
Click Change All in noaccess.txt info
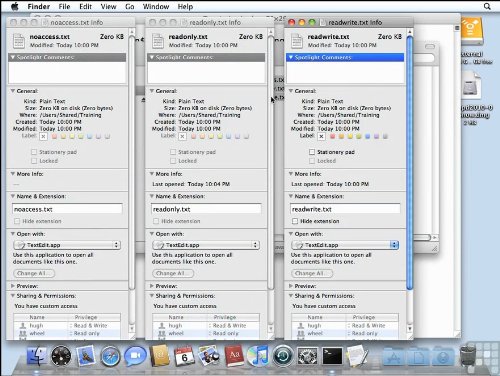tap(34, 273)
